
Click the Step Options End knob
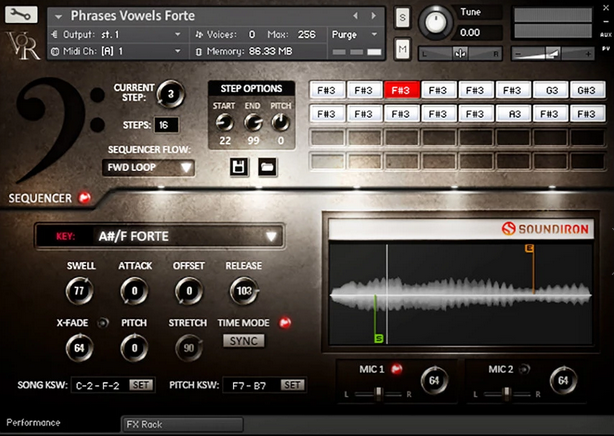tap(253, 123)
